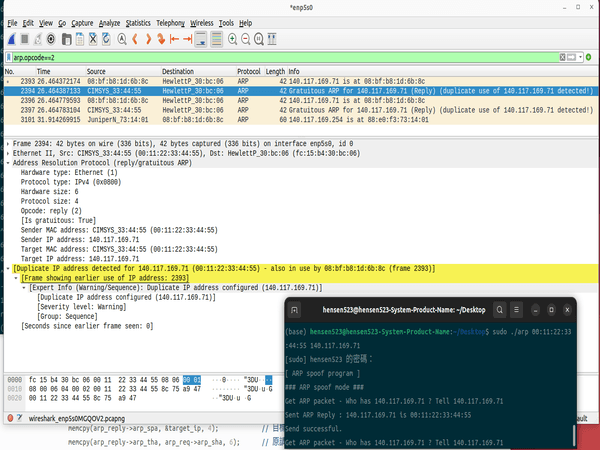Viewport: 600px width, 450px height.
Task: Toggle packet list colorization
Action: click(x=216, y=39)
